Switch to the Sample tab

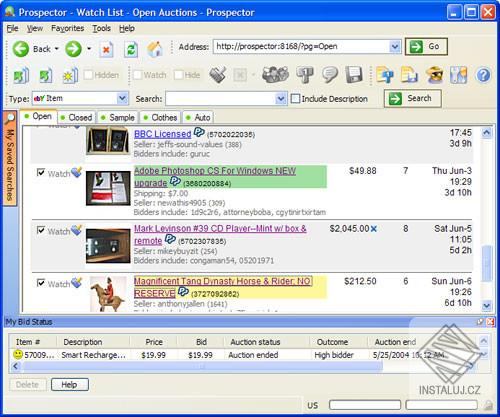[118, 117]
